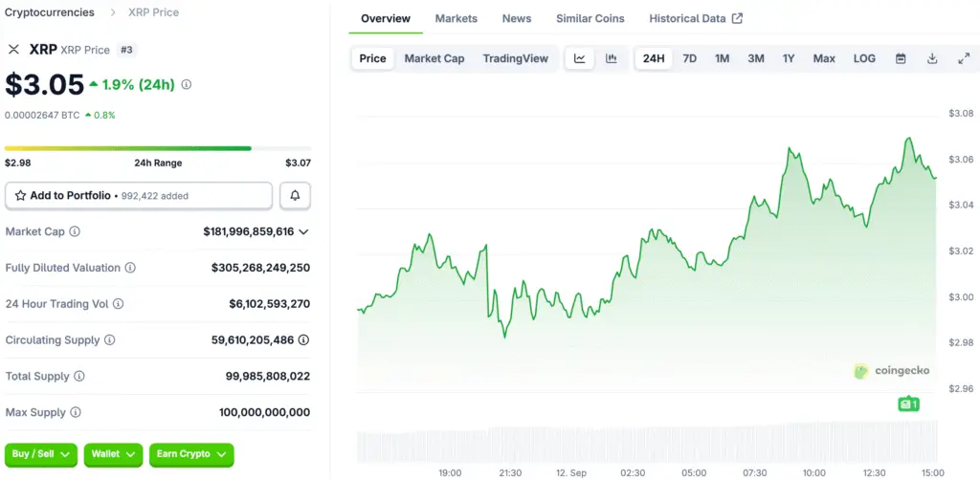980x480 pixels.
Task: Click the 99,985,808,022 total supply value
Action: [268, 377]
